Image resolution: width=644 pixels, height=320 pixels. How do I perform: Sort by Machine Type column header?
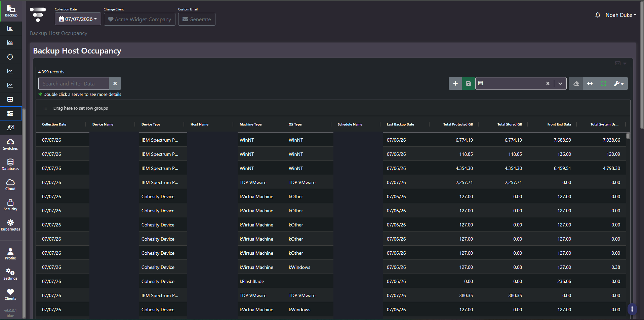pyautogui.click(x=250, y=124)
